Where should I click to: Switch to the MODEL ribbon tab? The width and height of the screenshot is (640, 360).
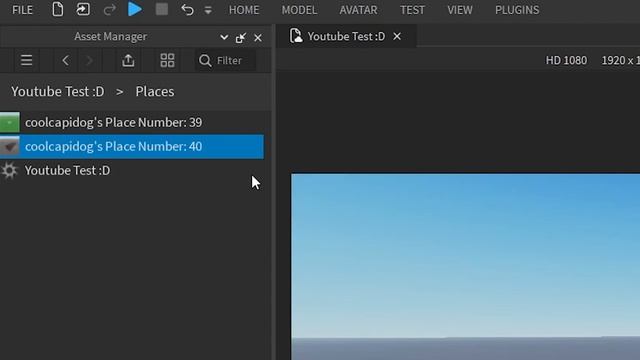tap(299, 10)
